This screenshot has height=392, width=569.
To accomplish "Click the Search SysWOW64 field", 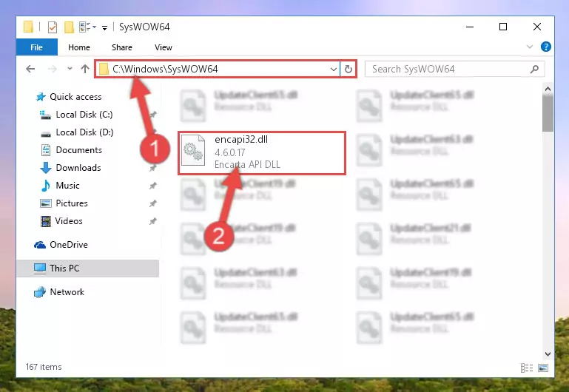I will (x=454, y=69).
